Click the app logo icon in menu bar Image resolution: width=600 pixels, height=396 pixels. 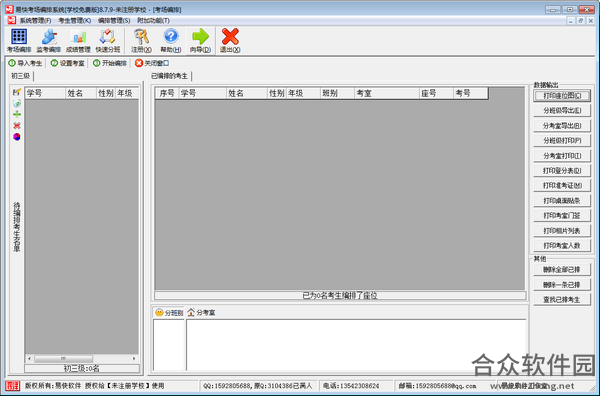(12, 20)
